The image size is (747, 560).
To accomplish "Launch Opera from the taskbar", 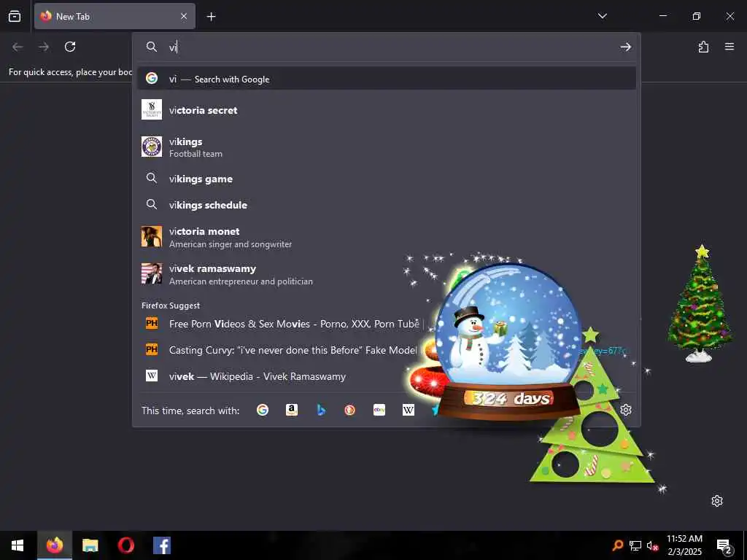I will click(125, 545).
